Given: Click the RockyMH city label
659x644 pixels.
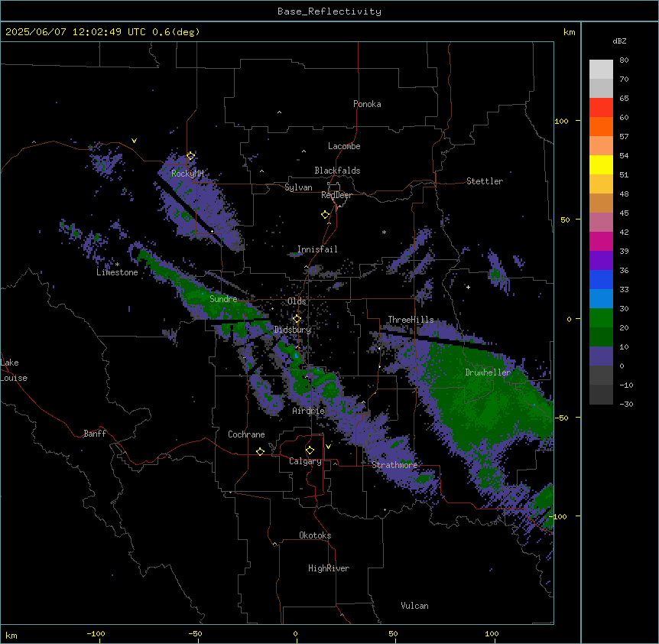Looking at the screenshot, I should [187, 173].
